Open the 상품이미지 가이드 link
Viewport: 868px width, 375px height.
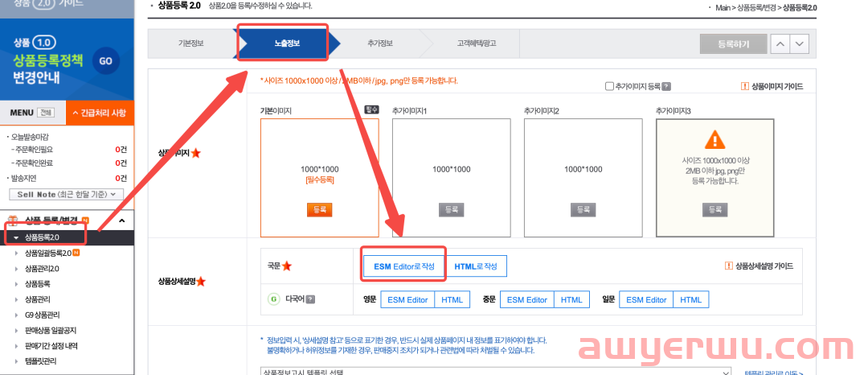click(776, 86)
